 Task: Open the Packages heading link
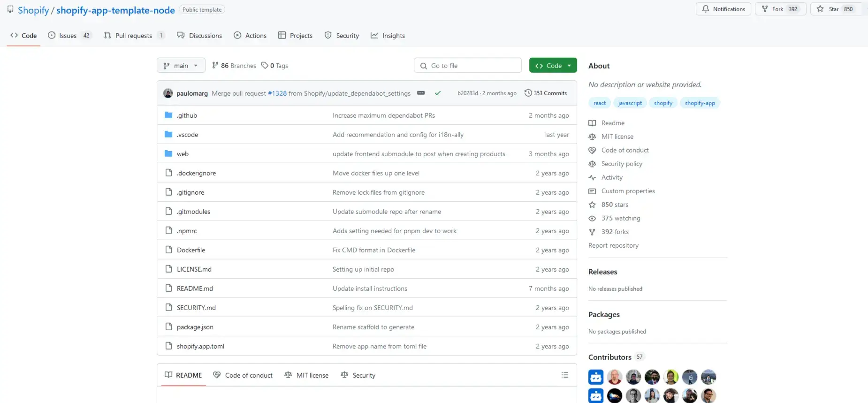(x=604, y=314)
